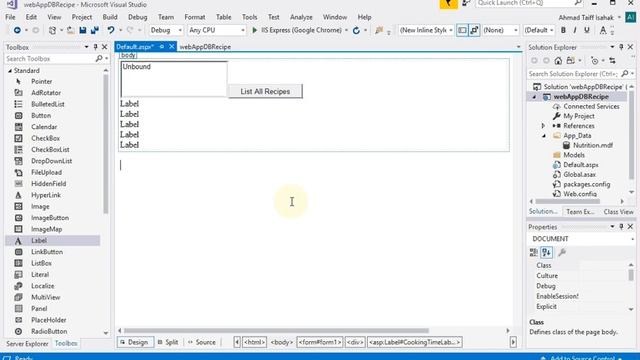
Task: Choose the BulletedList control
Action: tap(48, 104)
